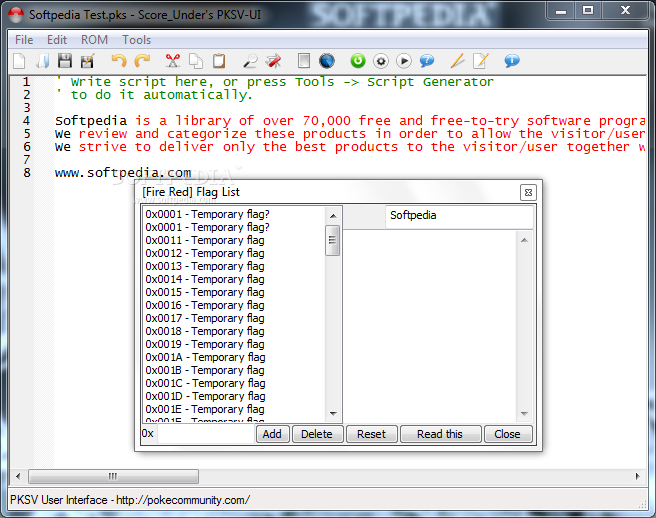Click the orange pencil icon

pyautogui.click(x=457, y=61)
